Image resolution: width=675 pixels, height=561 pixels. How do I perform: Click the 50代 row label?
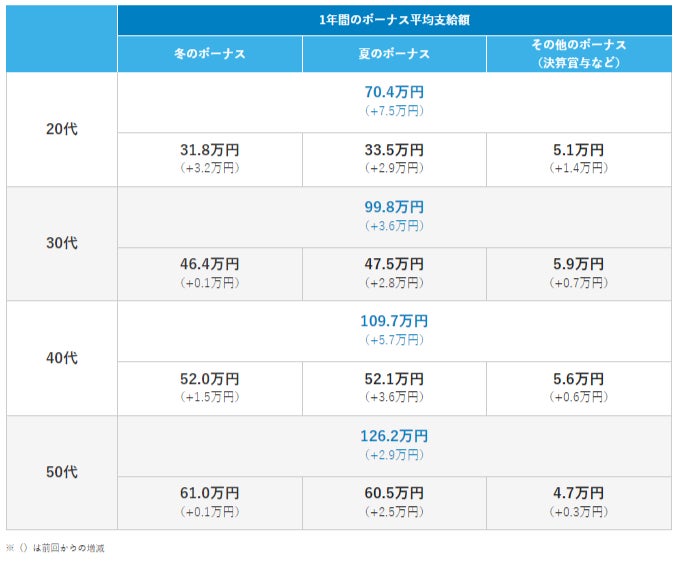[x=61, y=472]
